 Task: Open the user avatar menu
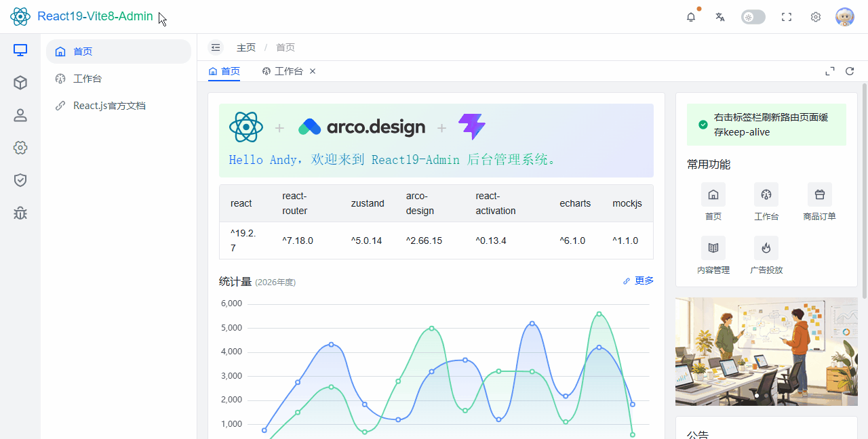[x=845, y=17]
